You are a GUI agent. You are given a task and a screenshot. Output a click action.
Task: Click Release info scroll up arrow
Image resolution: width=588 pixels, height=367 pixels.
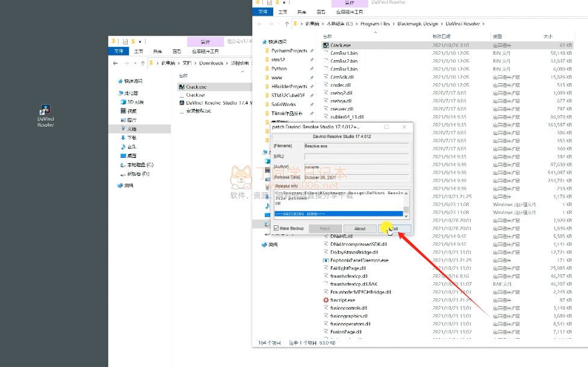coord(406,193)
